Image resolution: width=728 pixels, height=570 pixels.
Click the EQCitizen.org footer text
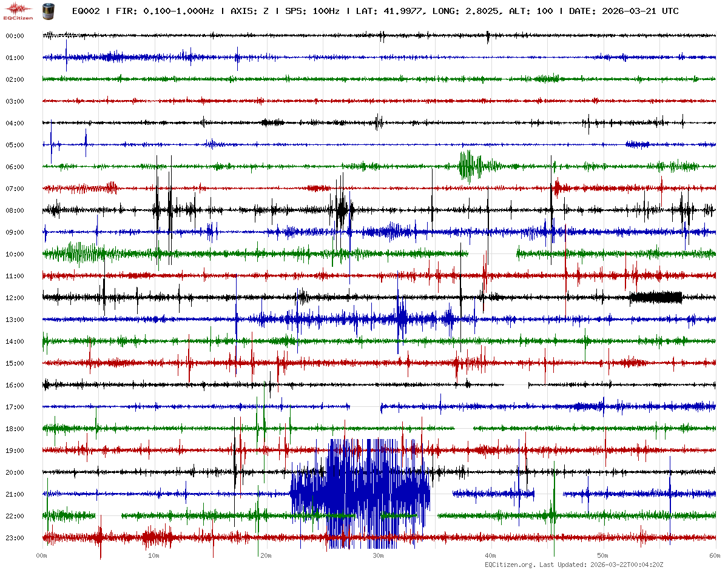pyautogui.click(x=510, y=565)
